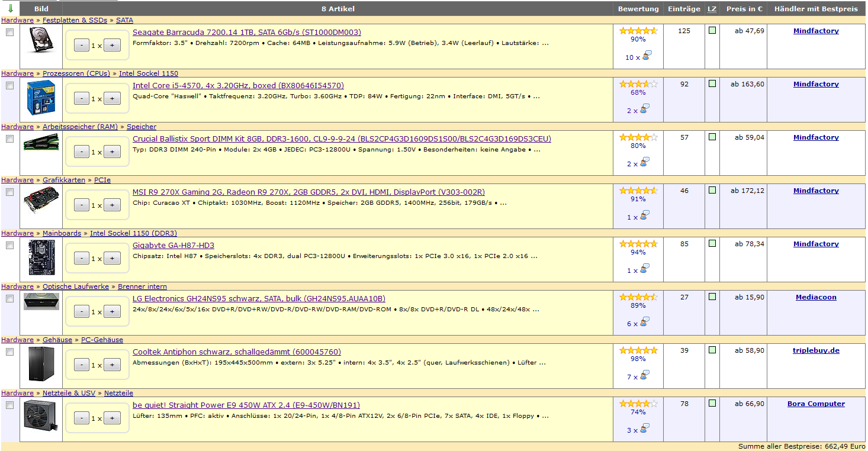Tick the selection checkbox for Intel Core i5-4570
Viewport: 868px width, 451px height.
[9, 86]
